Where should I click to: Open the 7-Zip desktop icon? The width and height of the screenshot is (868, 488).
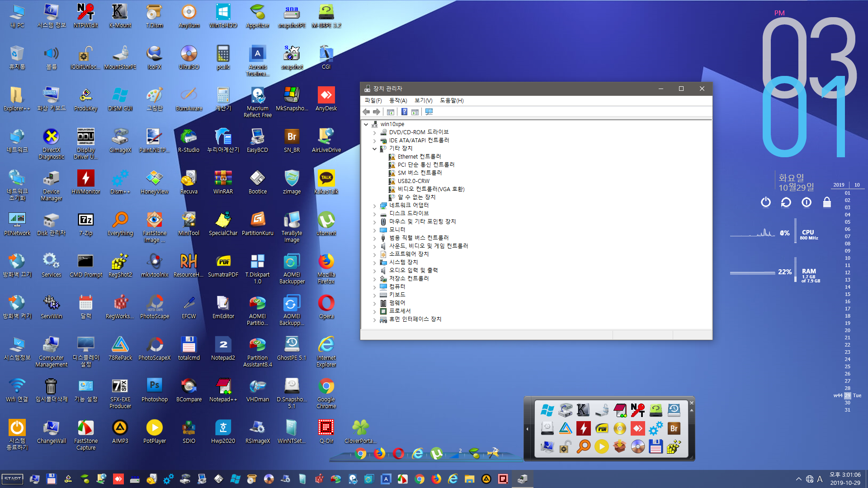[x=85, y=224]
